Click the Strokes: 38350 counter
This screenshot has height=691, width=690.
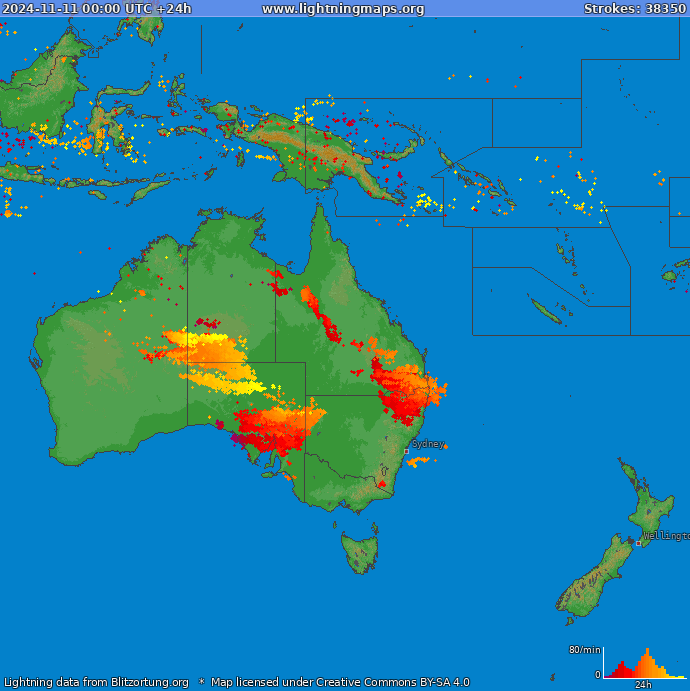click(635, 9)
